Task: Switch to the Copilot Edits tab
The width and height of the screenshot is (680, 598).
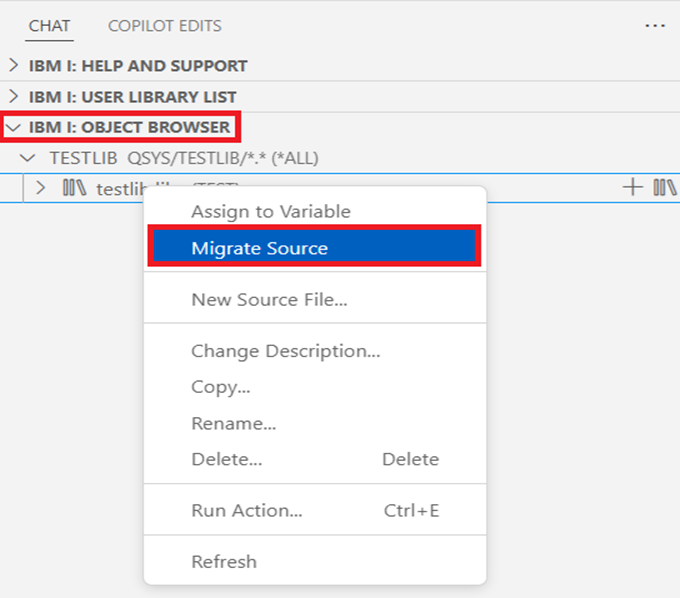Action: click(165, 26)
